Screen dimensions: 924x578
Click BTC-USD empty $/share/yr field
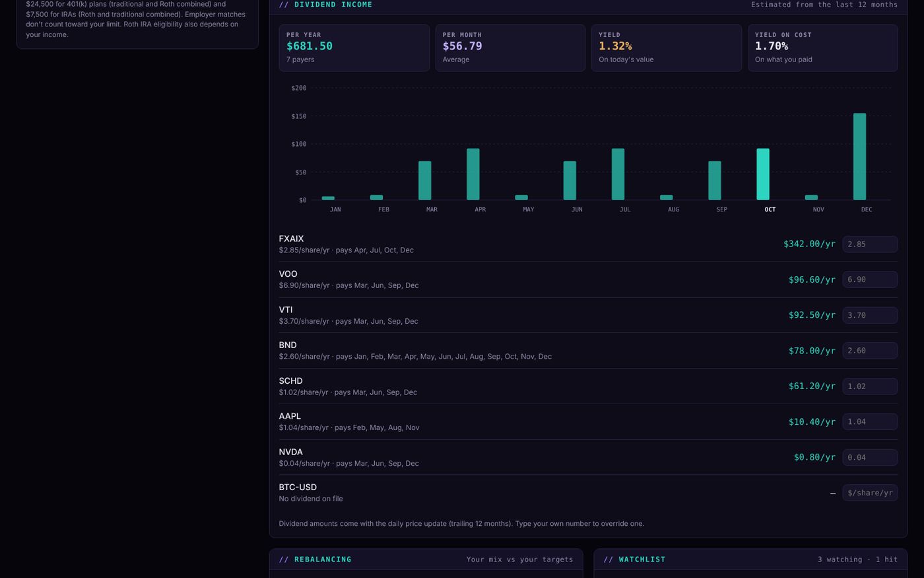pyautogui.click(x=870, y=493)
